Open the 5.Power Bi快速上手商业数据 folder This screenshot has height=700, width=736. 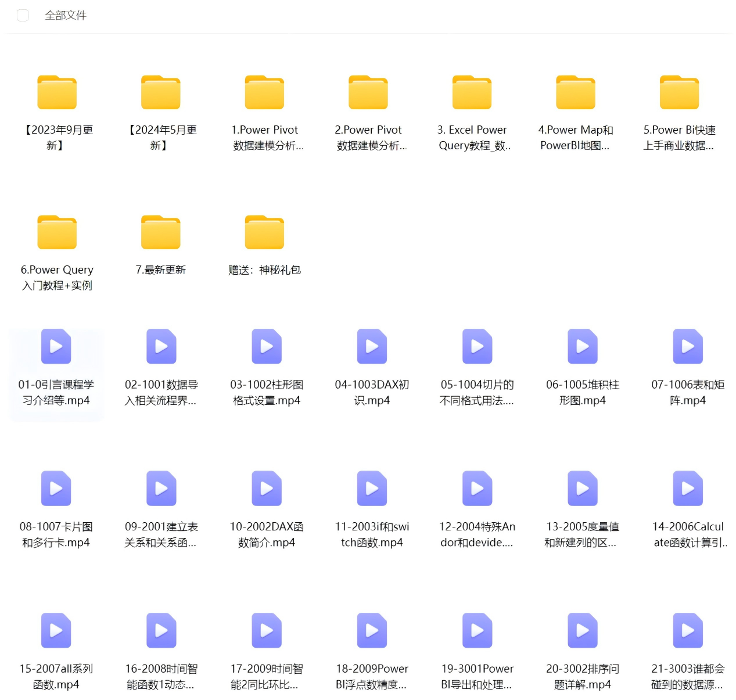[679, 92]
